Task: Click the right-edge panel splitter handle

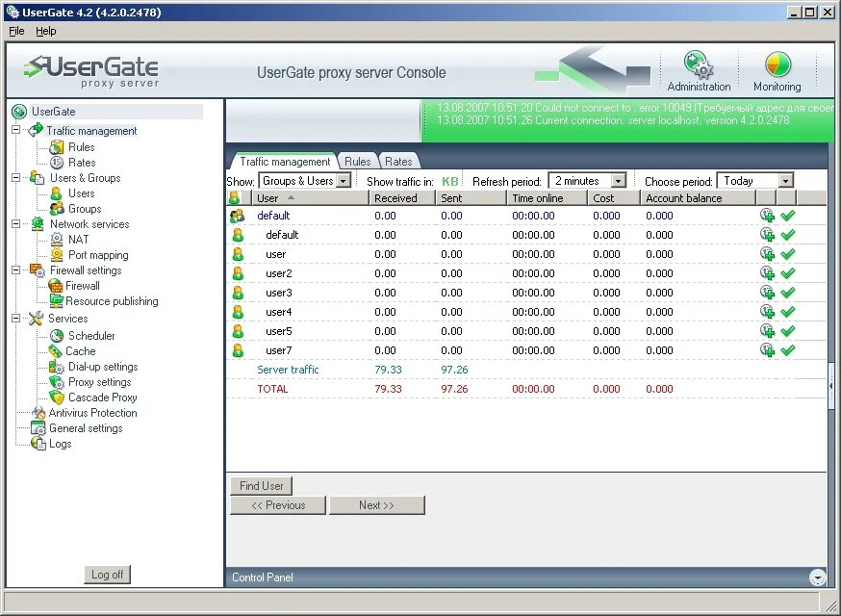Action: pyautogui.click(x=830, y=386)
